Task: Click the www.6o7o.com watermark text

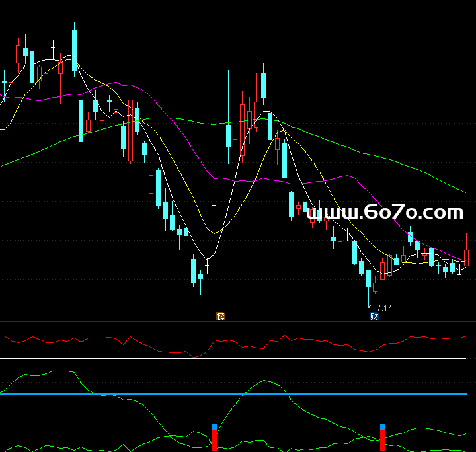Action: (x=385, y=213)
